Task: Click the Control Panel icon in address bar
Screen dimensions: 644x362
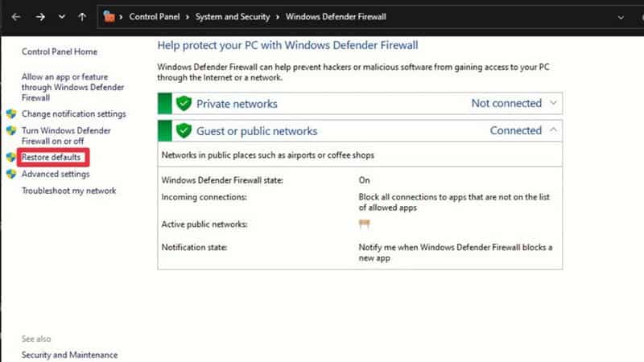Action: click(109, 16)
